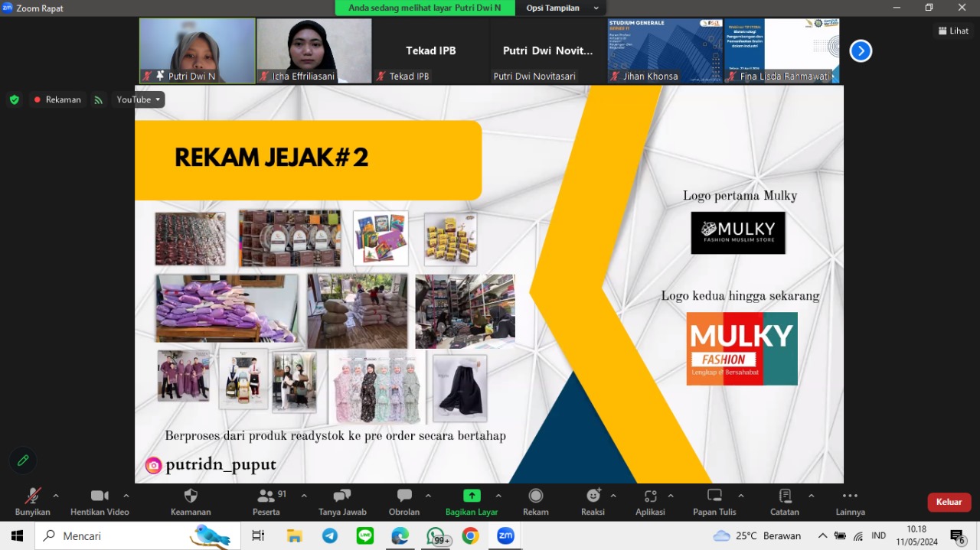Select Putri Dwi N video thumbnail
Screen dimensions: 980x550
198,50
